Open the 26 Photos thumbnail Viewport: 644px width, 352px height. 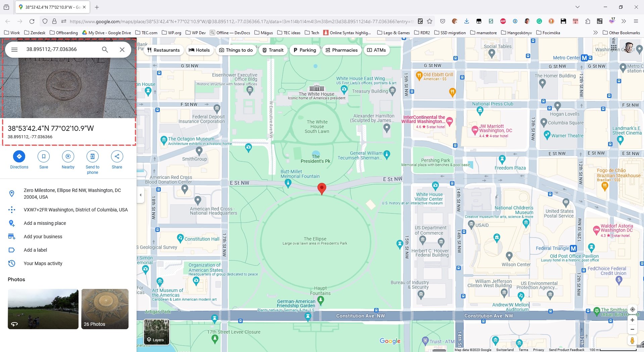click(105, 309)
